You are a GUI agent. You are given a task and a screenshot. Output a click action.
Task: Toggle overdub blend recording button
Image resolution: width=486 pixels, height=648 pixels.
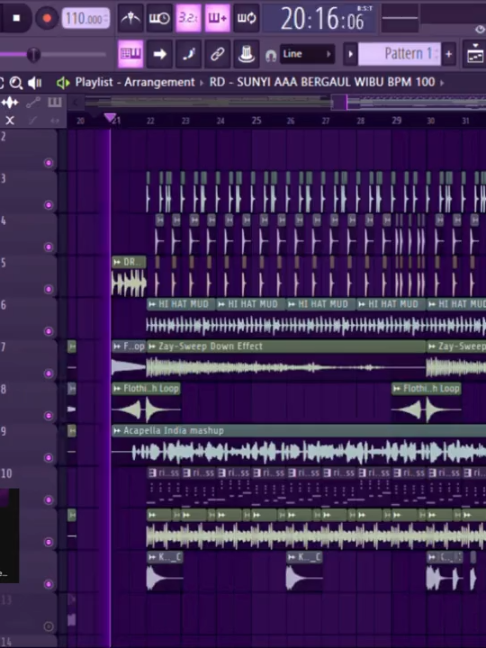click(x=217, y=18)
